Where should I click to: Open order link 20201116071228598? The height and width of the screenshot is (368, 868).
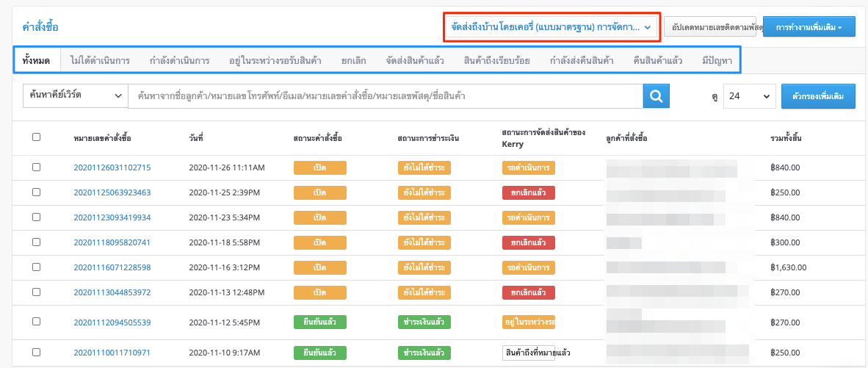click(112, 267)
